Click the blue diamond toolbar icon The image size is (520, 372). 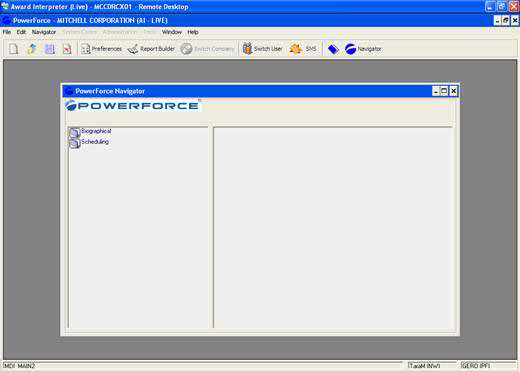pyautogui.click(x=333, y=49)
